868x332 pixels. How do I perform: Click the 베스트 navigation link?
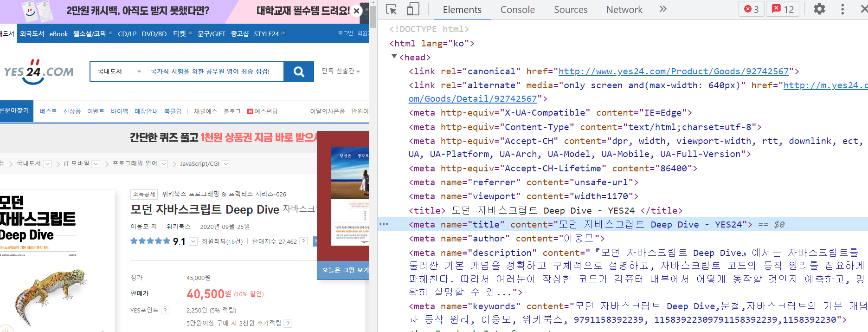pyautogui.click(x=48, y=111)
